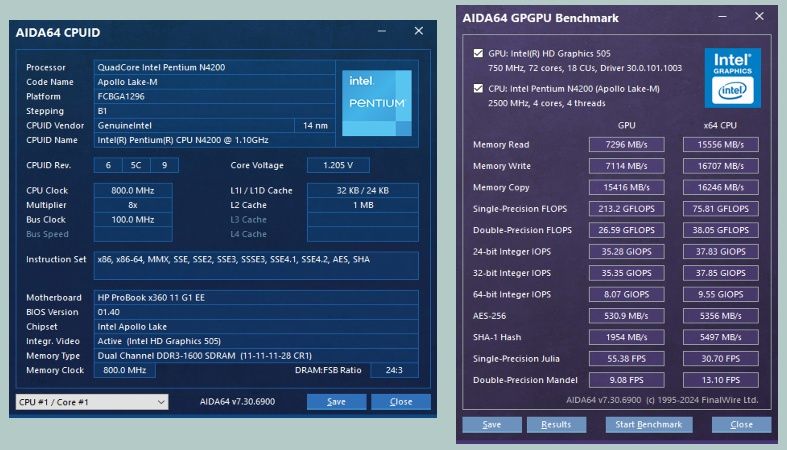Image resolution: width=787 pixels, height=450 pixels.
Task: Click the CPU SHA-1 Hash value 5497 MB/s
Action: (720, 337)
